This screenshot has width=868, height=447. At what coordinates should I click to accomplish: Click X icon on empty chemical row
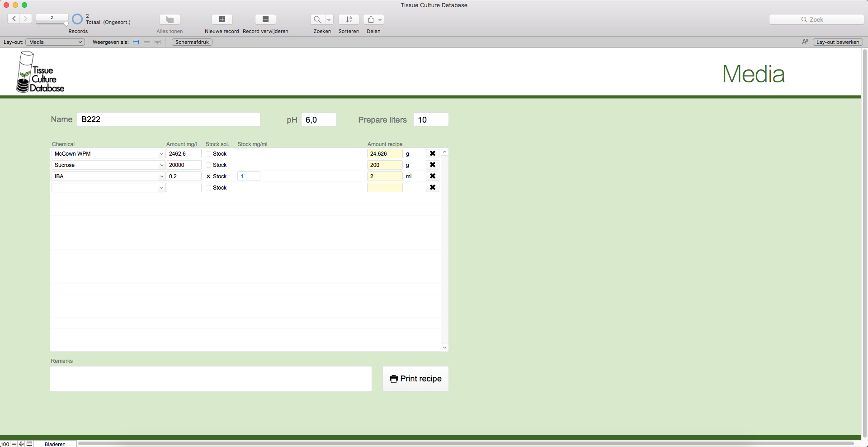[433, 187]
